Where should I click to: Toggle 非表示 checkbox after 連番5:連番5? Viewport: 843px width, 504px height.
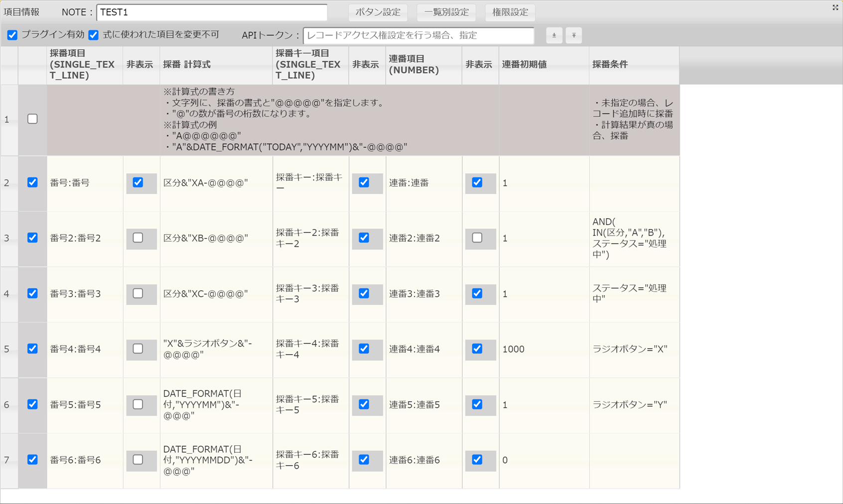(x=477, y=404)
